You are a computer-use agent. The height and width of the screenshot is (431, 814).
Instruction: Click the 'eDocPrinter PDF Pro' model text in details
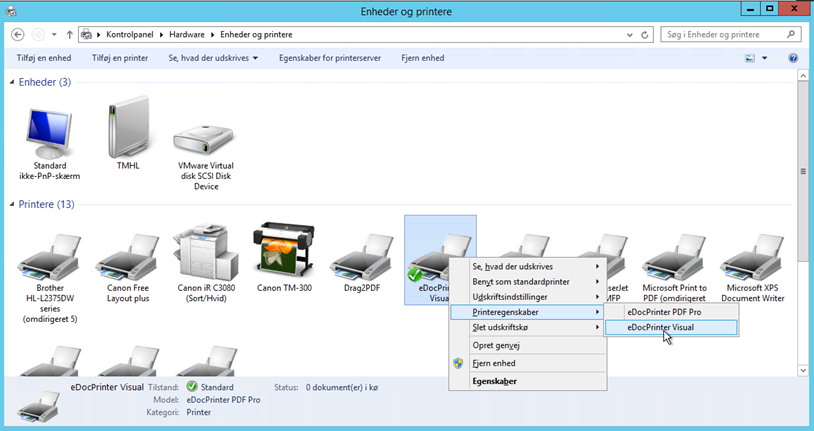(223, 400)
